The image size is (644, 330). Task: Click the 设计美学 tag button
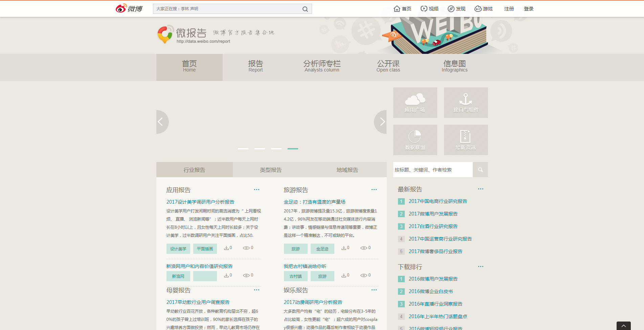178,249
